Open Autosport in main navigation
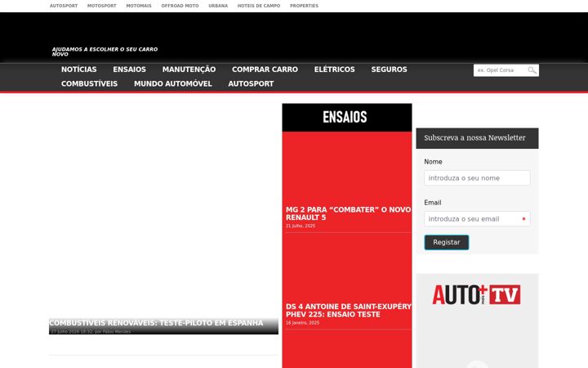This screenshot has width=588, height=368. (251, 83)
